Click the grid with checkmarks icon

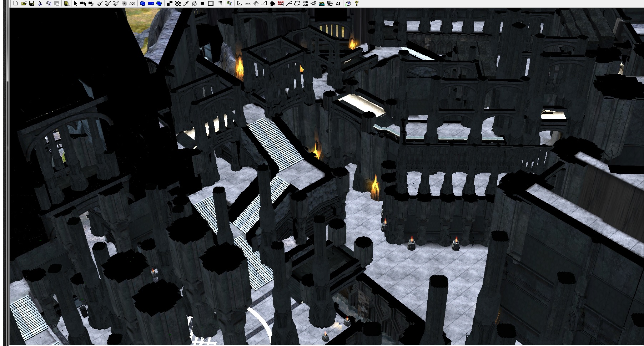330,3
